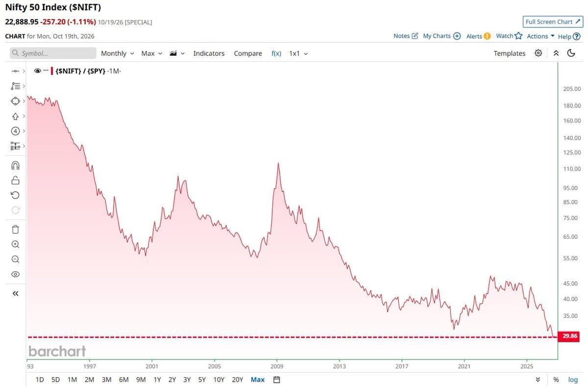Open the Max period dropdown
Viewport: 588px width, 388px height.
click(x=151, y=53)
